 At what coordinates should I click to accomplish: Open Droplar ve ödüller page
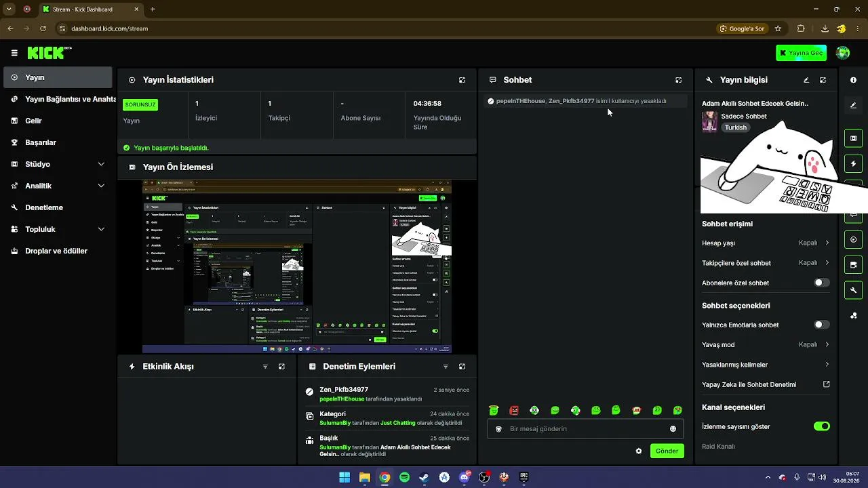tap(58, 251)
